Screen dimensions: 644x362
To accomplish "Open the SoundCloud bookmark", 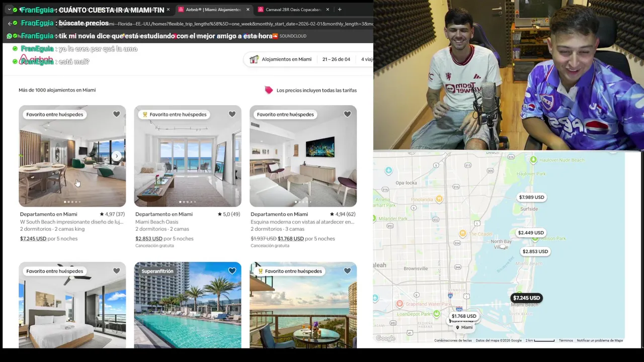I will (x=289, y=36).
